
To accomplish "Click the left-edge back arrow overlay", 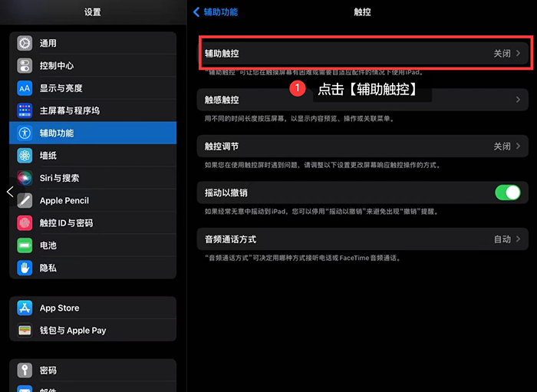I will pos(10,192).
